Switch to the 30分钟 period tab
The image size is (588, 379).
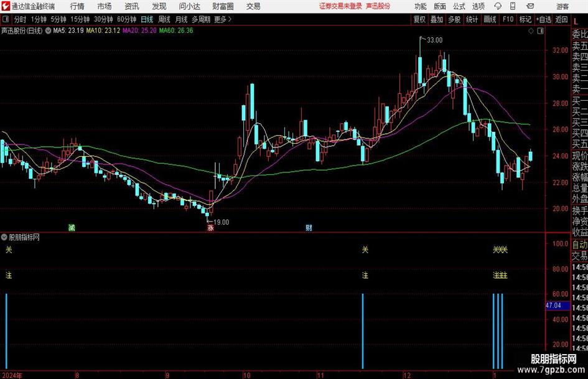pos(103,19)
